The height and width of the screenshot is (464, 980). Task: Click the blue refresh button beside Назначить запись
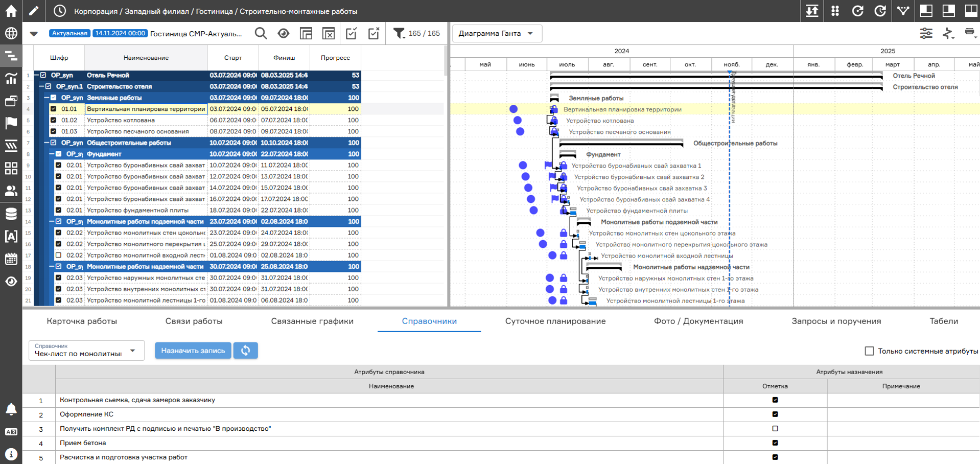pos(246,351)
